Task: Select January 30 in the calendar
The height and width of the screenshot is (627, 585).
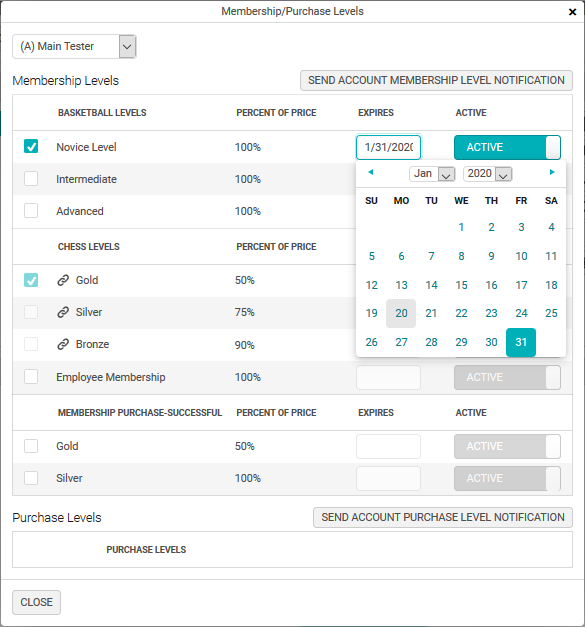Action: click(491, 342)
